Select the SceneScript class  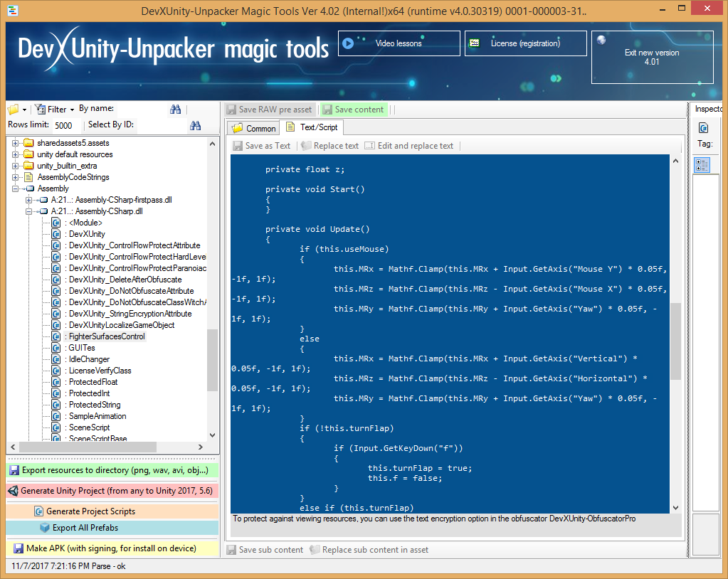89,427
